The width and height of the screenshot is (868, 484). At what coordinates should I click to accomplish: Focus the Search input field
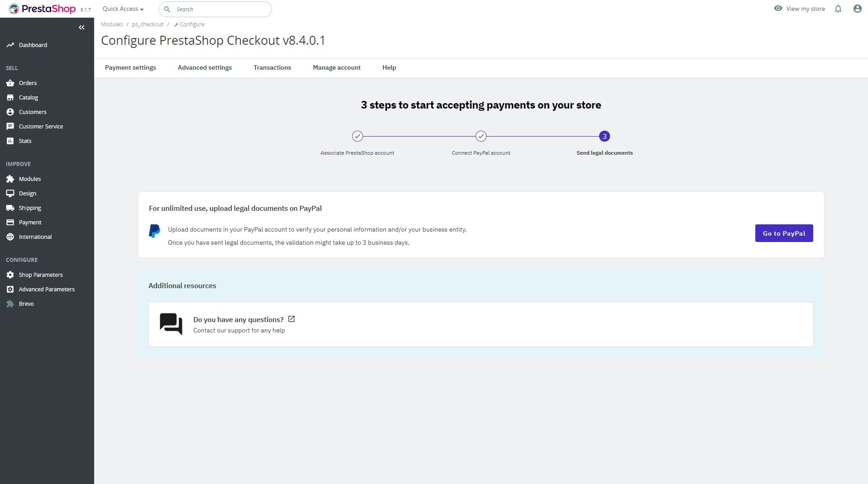point(215,9)
